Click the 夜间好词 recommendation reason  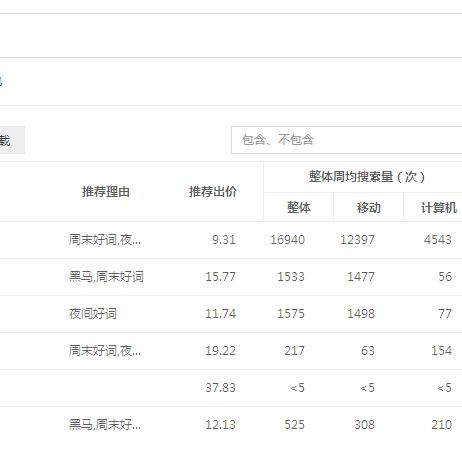click(x=93, y=314)
